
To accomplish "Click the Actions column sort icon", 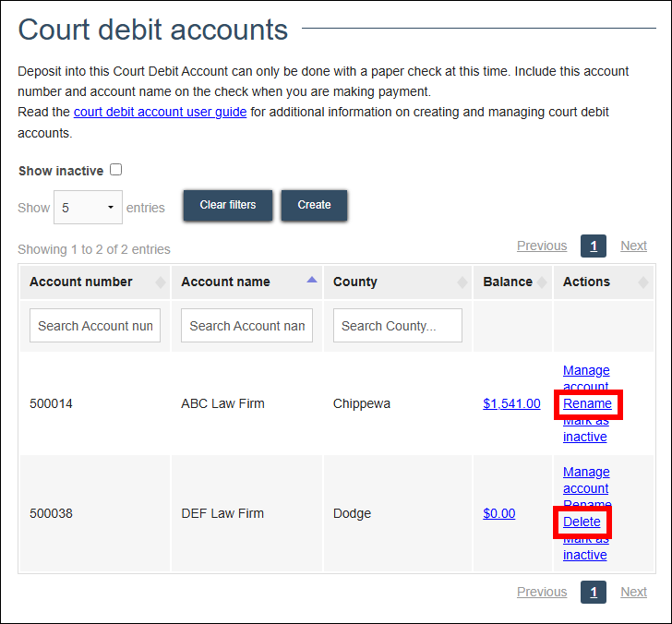I will click(643, 282).
